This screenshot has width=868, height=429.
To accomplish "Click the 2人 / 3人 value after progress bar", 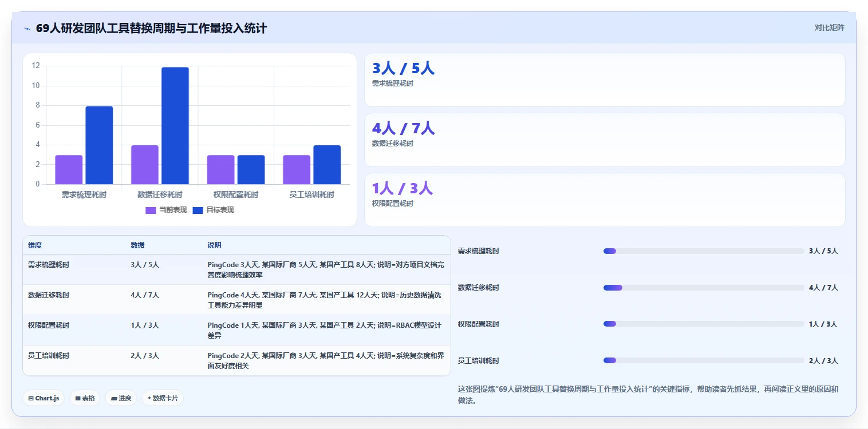I will [823, 361].
